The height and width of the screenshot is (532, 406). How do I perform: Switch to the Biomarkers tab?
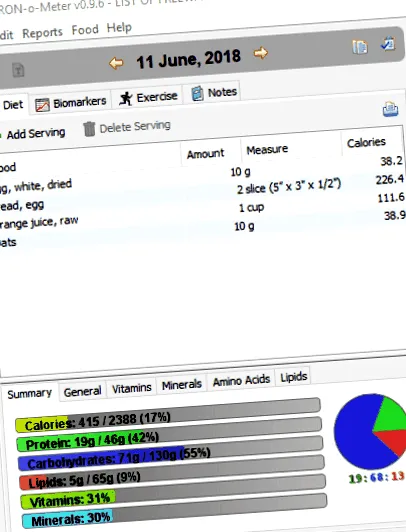coord(71,103)
